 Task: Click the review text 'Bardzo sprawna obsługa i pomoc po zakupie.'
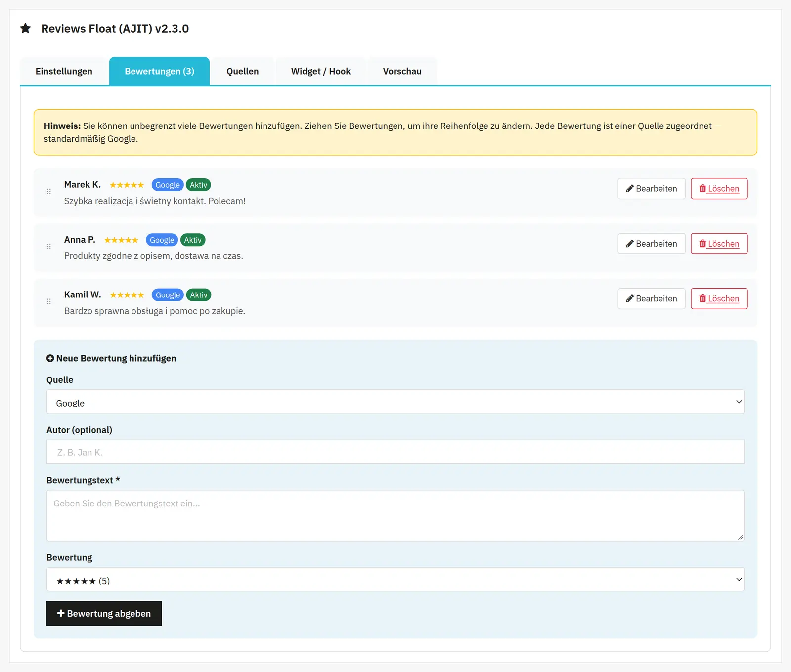pos(155,311)
